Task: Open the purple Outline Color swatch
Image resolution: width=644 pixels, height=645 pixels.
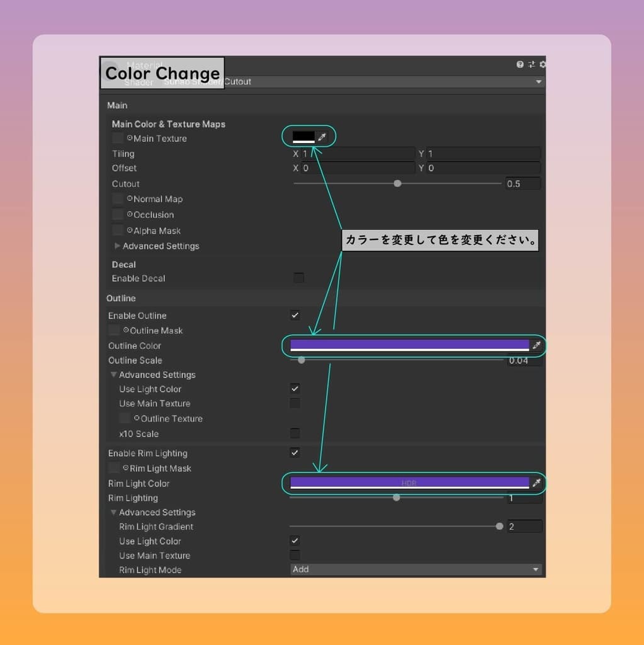Action: coord(410,346)
